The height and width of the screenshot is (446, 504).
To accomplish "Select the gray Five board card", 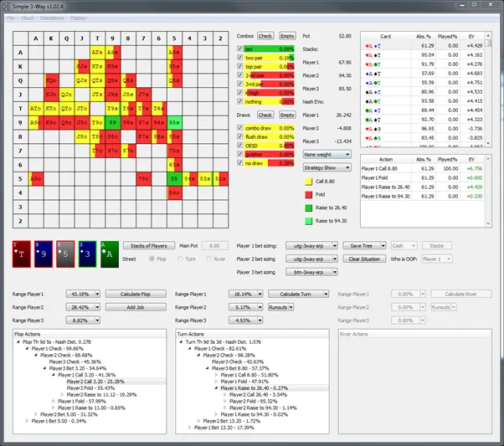I will (x=65, y=254).
